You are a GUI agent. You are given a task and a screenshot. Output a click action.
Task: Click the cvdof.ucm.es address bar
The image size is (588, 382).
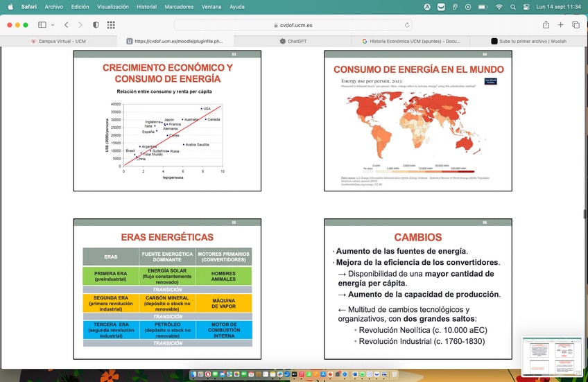tap(293, 25)
